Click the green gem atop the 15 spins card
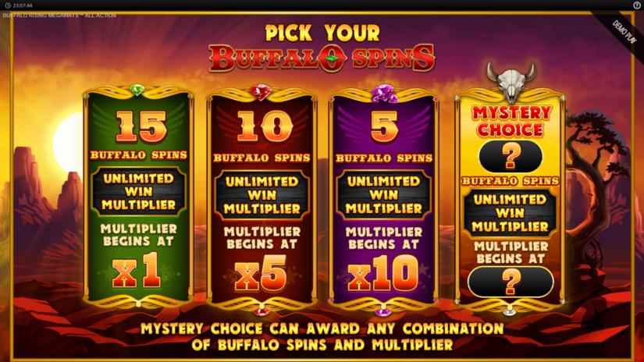Viewport: 644px width, 362px height. (137, 90)
